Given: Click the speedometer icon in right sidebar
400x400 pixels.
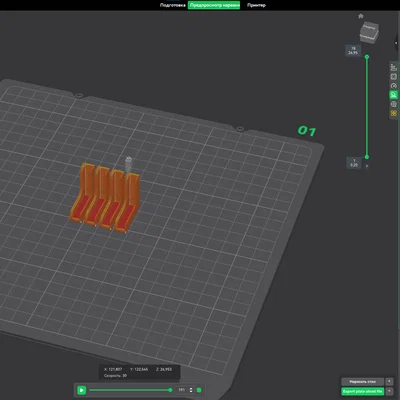Looking at the screenshot, I should [394, 86].
